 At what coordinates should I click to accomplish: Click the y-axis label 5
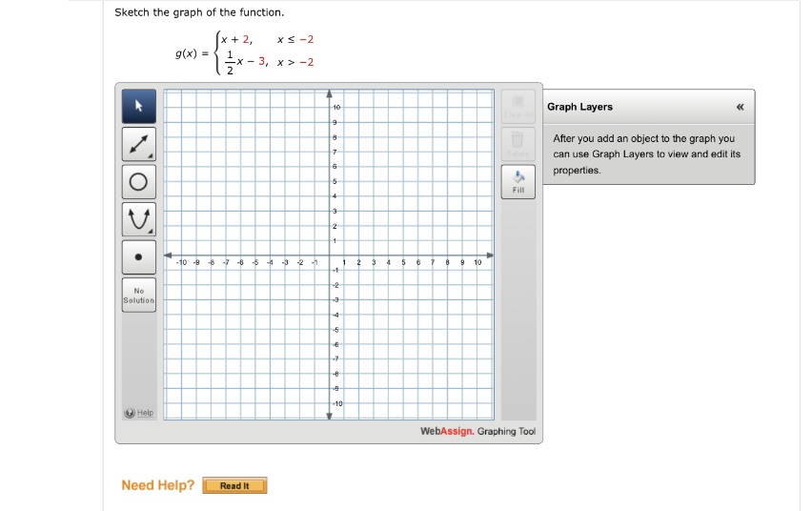[335, 181]
